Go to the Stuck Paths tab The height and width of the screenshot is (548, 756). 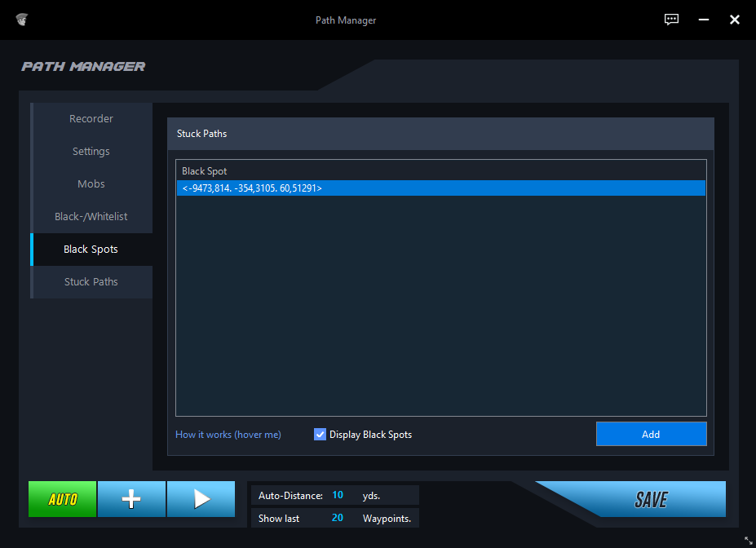coord(91,282)
